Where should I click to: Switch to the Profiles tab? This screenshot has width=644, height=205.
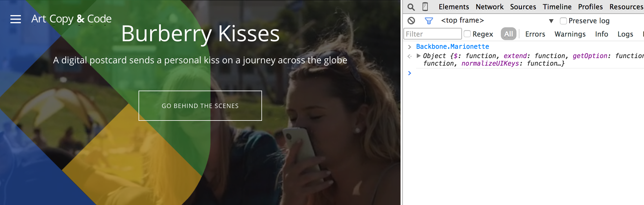(x=590, y=7)
